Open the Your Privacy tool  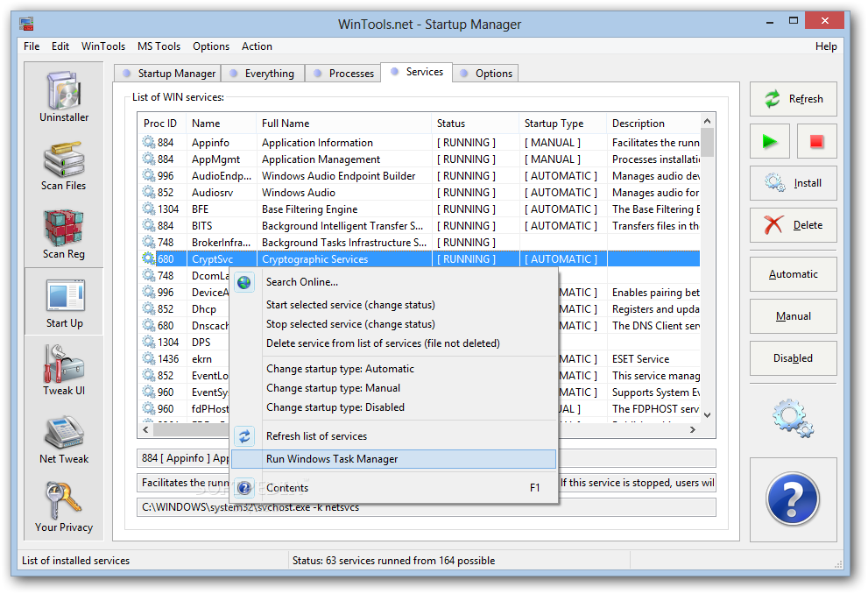64,507
